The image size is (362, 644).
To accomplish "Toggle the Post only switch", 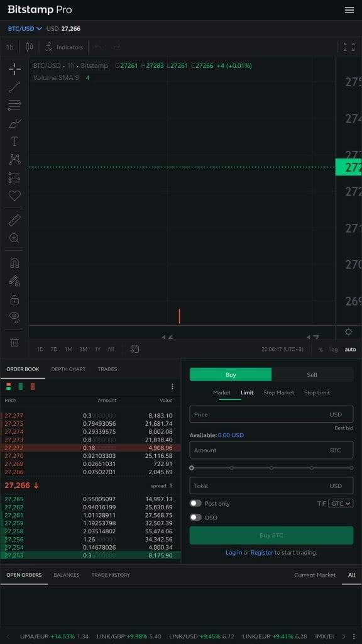I will click(x=196, y=503).
